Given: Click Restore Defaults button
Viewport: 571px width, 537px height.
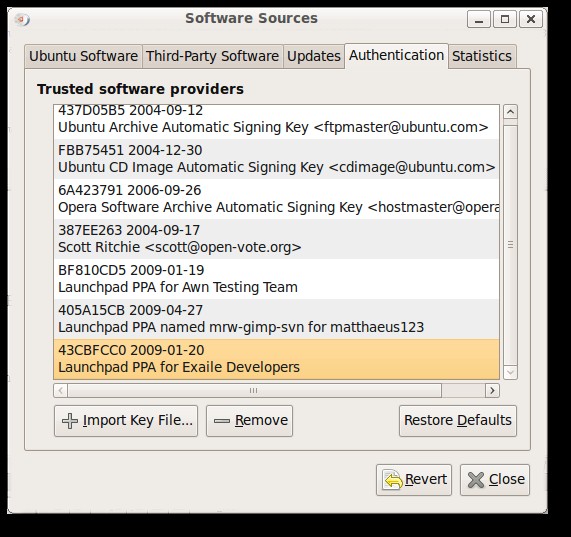Looking at the screenshot, I should click(458, 421).
